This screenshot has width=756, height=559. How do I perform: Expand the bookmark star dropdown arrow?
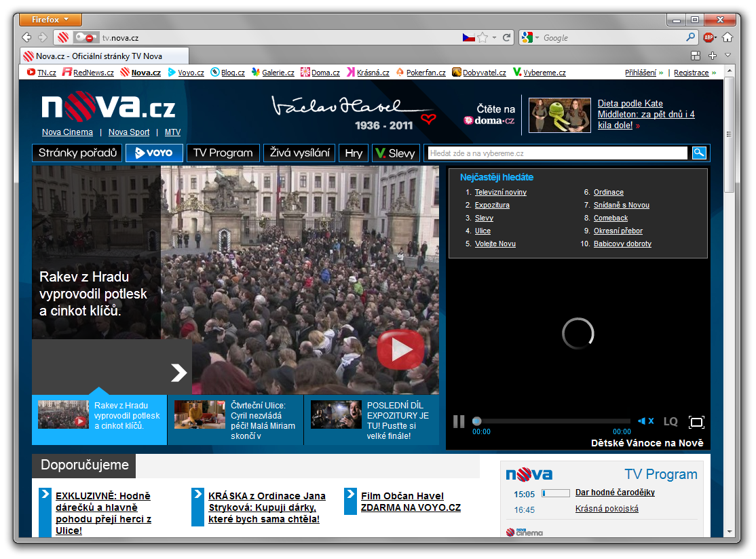(x=494, y=37)
